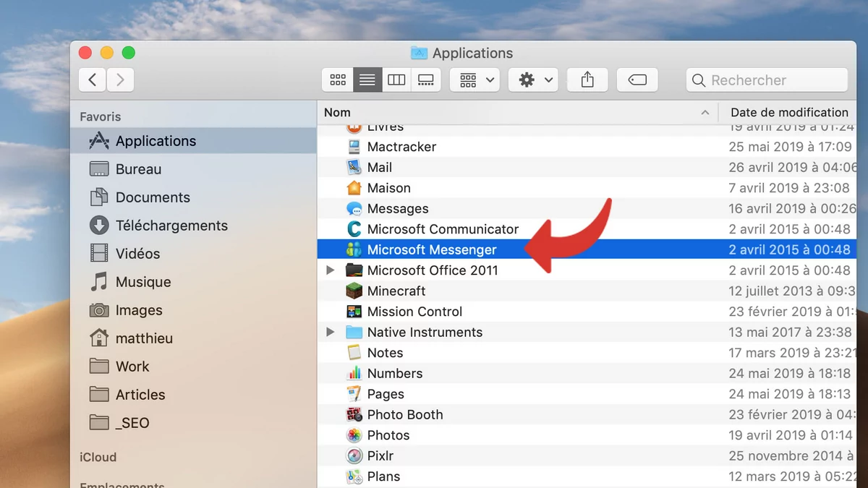This screenshot has height=488, width=868.
Task: Click the forward navigation button
Action: 120,80
